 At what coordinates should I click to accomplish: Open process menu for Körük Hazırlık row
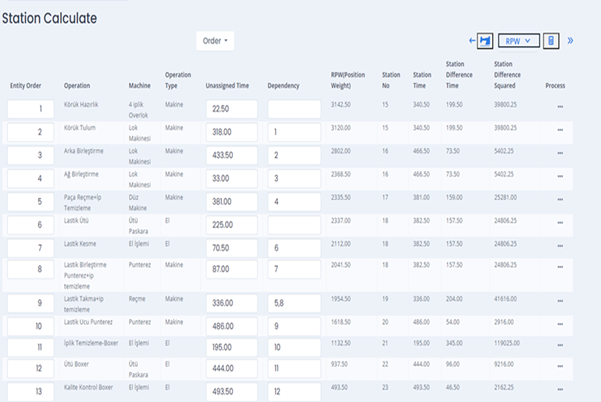click(559, 107)
